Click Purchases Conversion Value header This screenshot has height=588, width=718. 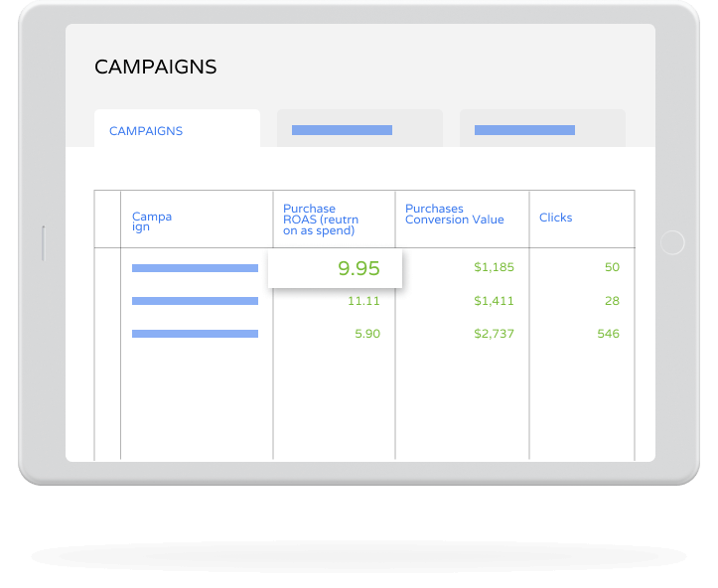click(454, 214)
